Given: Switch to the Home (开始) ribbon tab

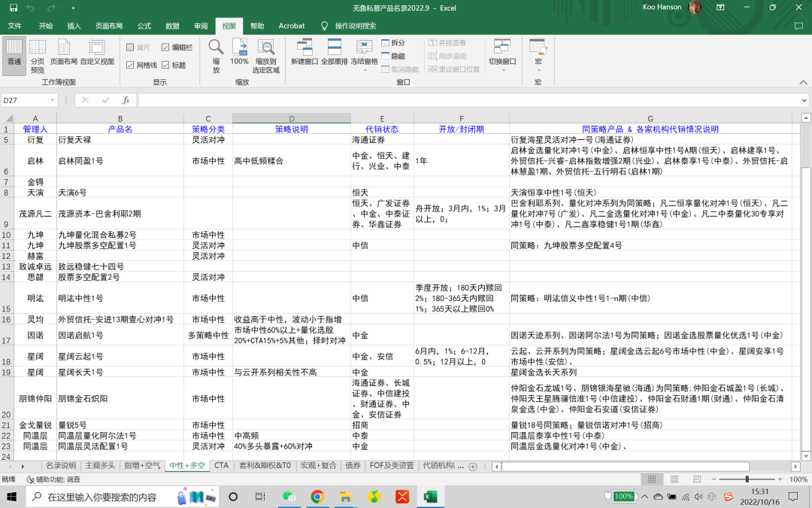Looking at the screenshot, I should click(x=46, y=26).
